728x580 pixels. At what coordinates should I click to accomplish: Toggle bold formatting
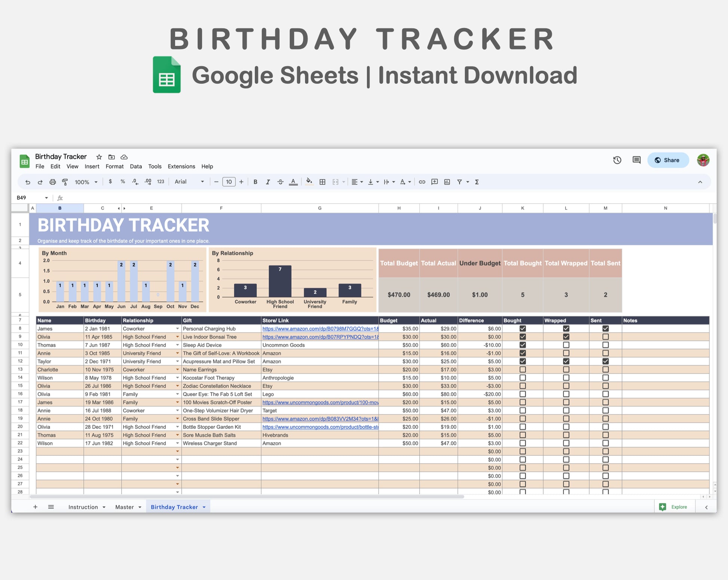point(255,182)
